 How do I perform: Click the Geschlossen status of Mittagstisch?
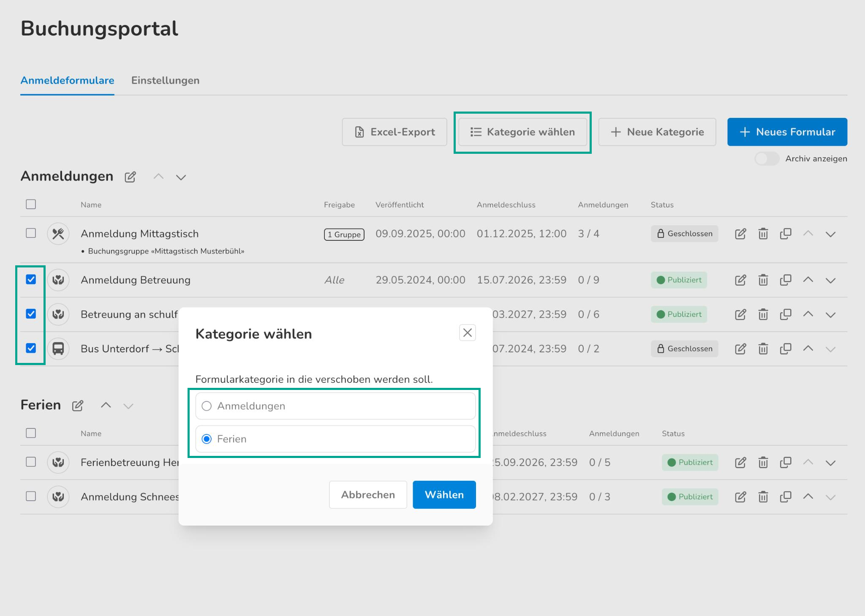point(685,234)
